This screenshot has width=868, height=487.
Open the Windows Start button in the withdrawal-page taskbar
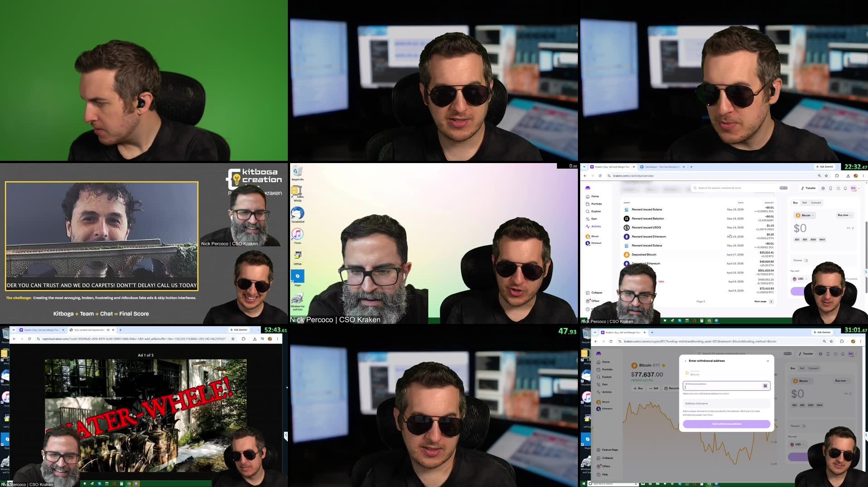pos(583,484)
